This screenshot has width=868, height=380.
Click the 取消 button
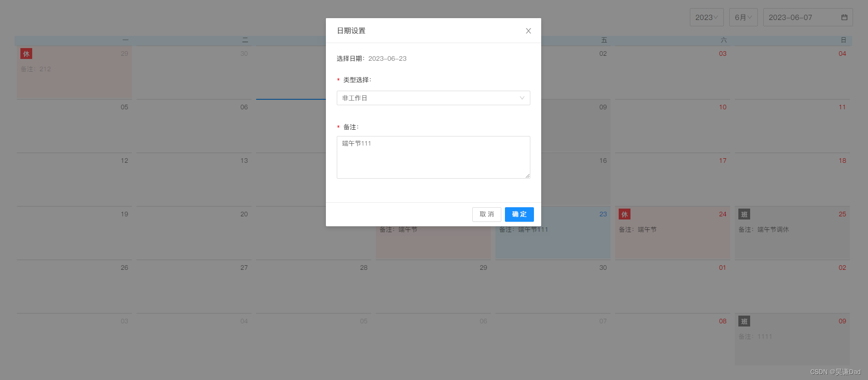coord(487,214)
